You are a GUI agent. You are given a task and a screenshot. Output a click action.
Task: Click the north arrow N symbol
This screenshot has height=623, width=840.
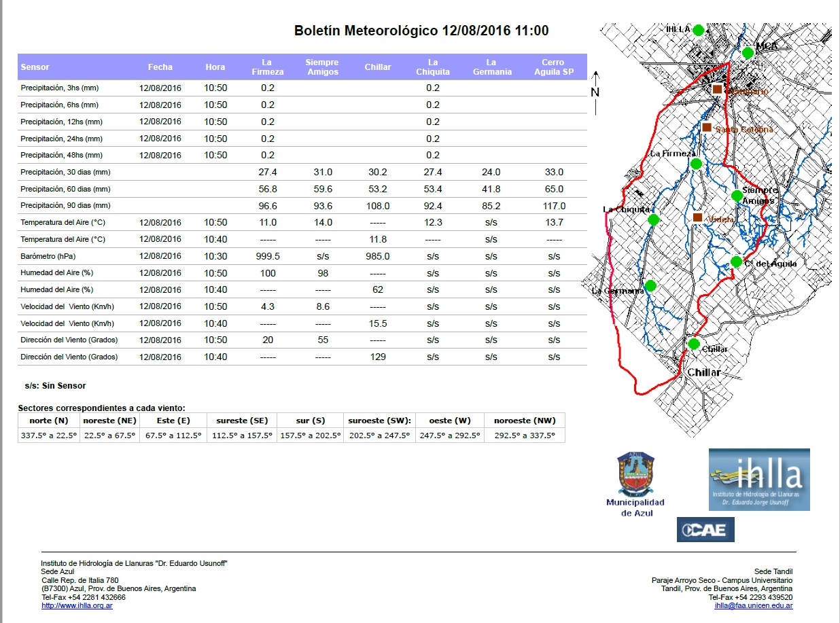point(595,92)
